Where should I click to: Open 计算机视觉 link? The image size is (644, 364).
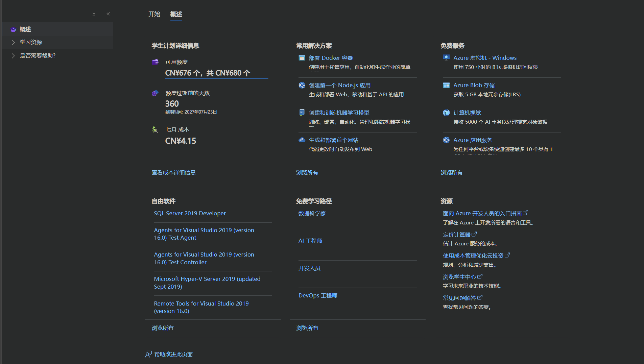(x=467, y=113)
